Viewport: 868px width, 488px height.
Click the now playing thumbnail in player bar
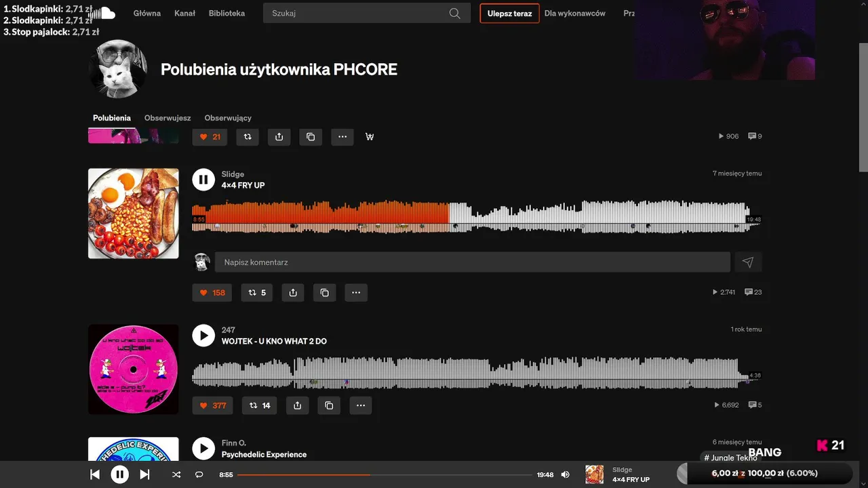tap(595, 474)
